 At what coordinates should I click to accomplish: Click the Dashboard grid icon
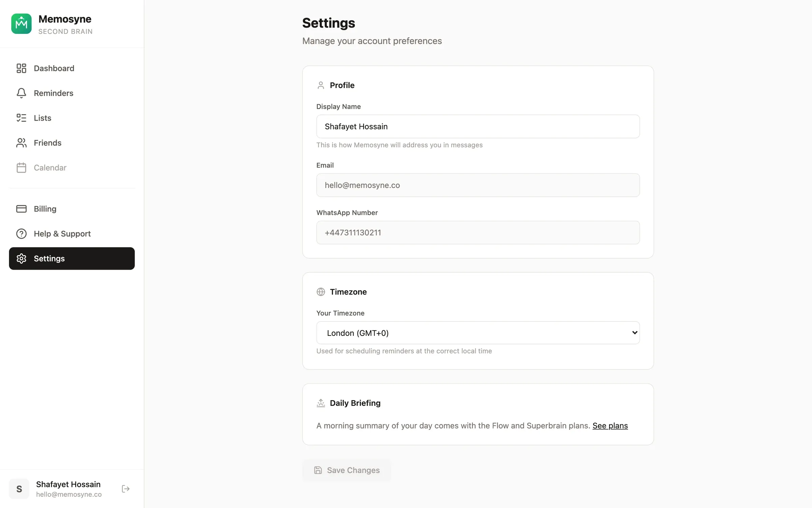coord(21,68)
